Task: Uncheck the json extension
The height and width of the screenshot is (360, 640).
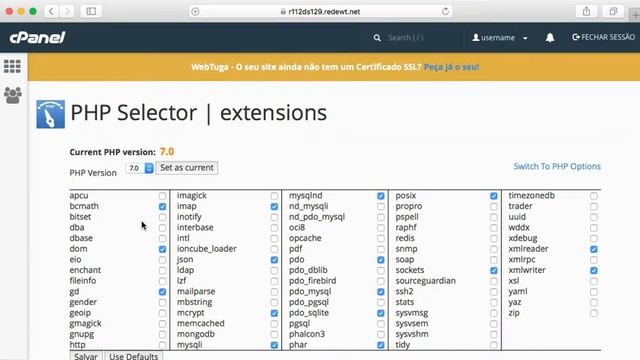Action: point(274,260)
